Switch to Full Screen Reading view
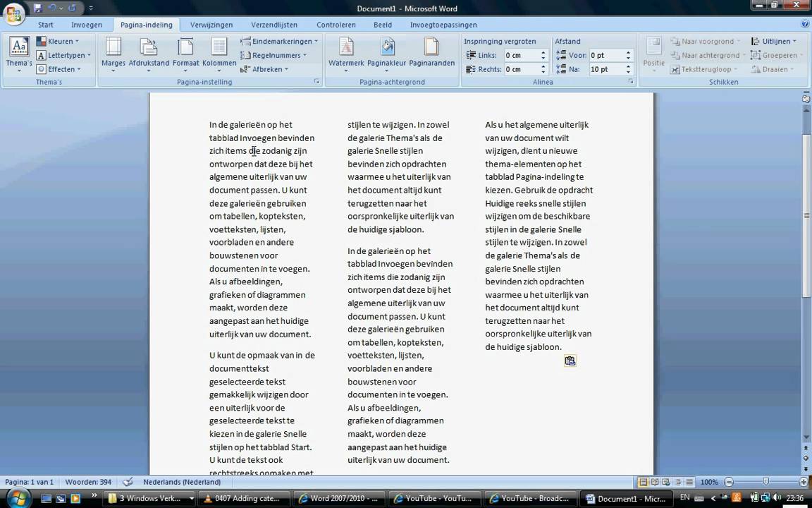 [655, 482]
